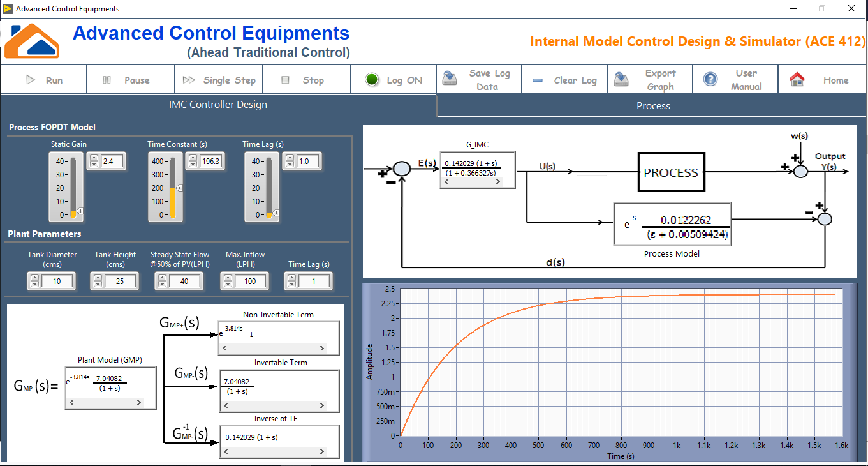
Task: Click the Save Log Data button label
Action: tap(490, 80)
